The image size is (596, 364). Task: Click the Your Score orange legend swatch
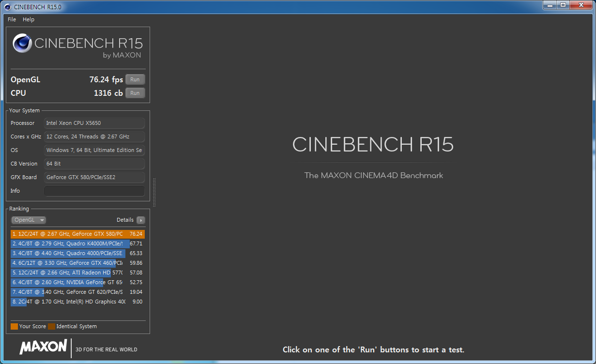(x=14, y=326)
